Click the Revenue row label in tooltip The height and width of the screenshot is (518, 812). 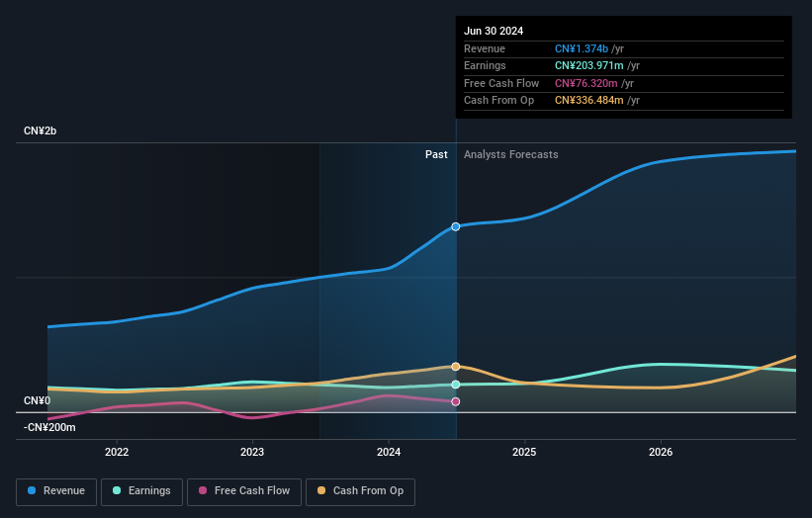tap(485, 48)
